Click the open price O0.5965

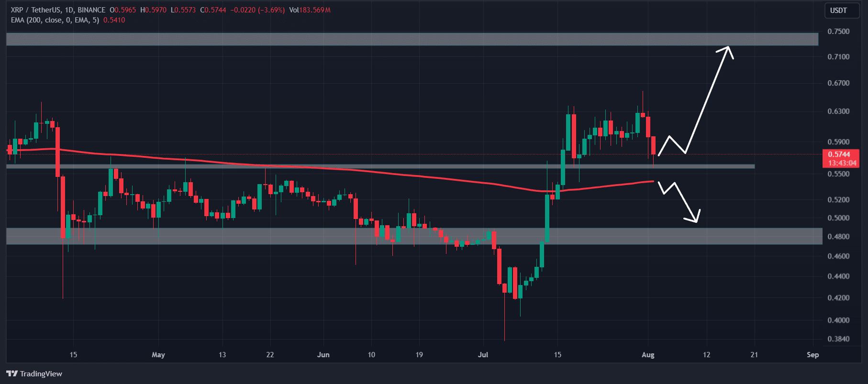point(122,10)
